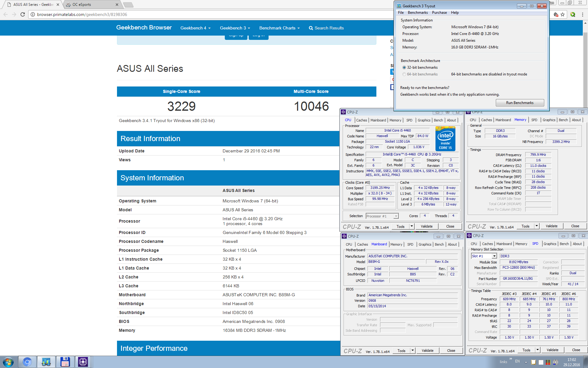Click Validate in the CPU-Z SPD window
Image resolution: width=588 pixels, height=368 pixels.
click(x=552, y=350)
